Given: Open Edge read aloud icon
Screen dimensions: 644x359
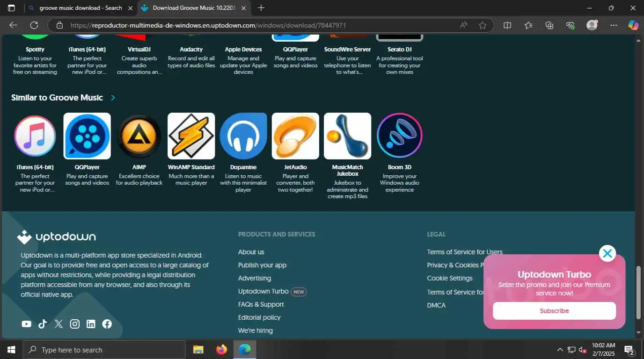Looking at the screenshot, I should 464,25.
